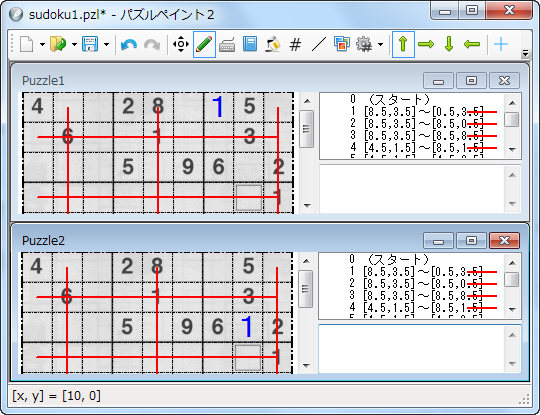Screen dimensions: 540x415
Task: Click the blue 1 cell in Puzzle1
Action: (x=218, y=107)
